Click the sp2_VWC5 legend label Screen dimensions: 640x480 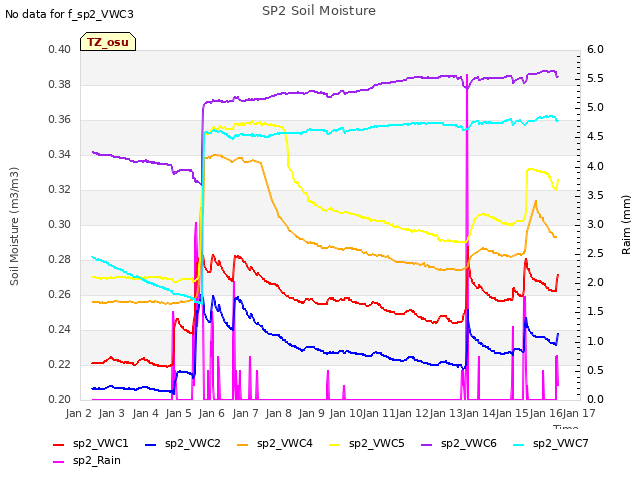click(x=376, y=443)
